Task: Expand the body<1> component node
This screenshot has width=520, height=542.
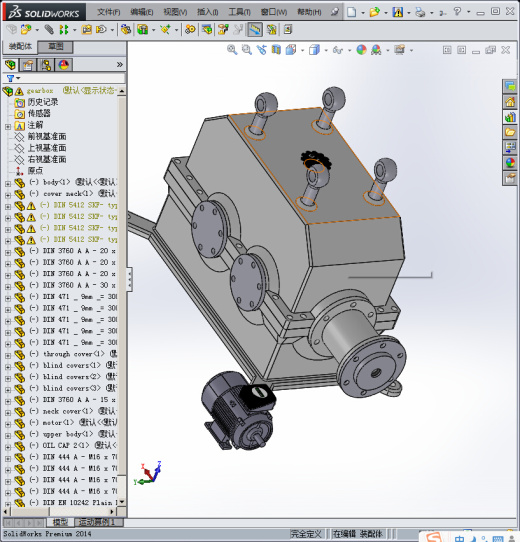Action: pos(8,184)
